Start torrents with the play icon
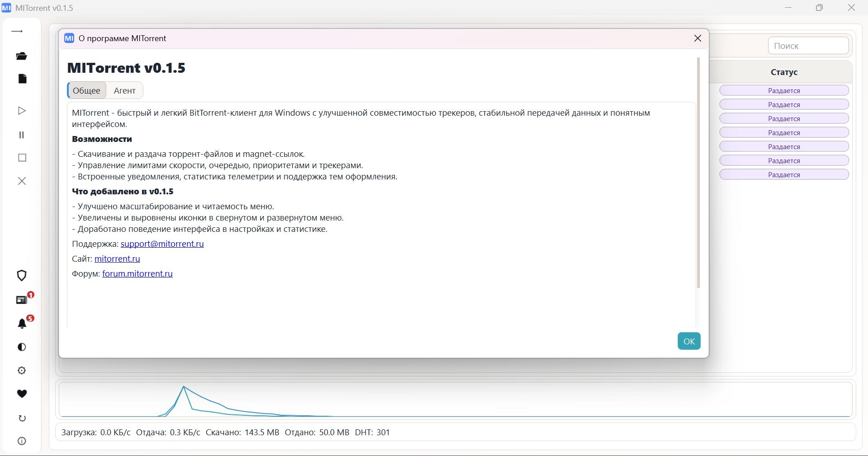 pos(22,111)
